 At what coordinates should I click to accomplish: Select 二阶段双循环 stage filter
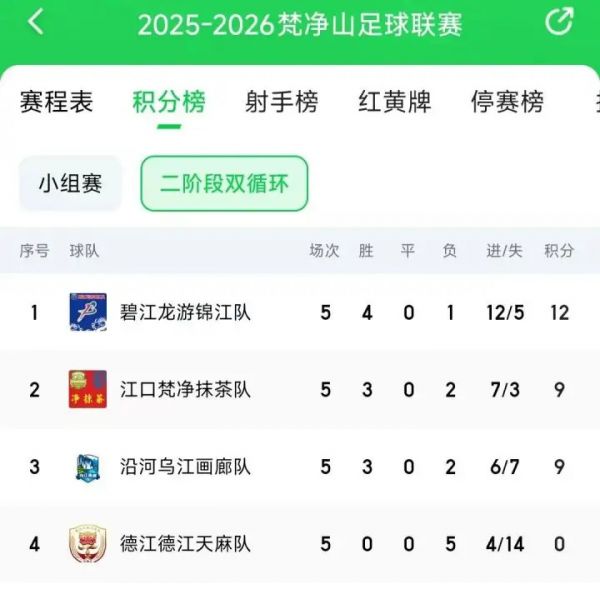point(224,183)
